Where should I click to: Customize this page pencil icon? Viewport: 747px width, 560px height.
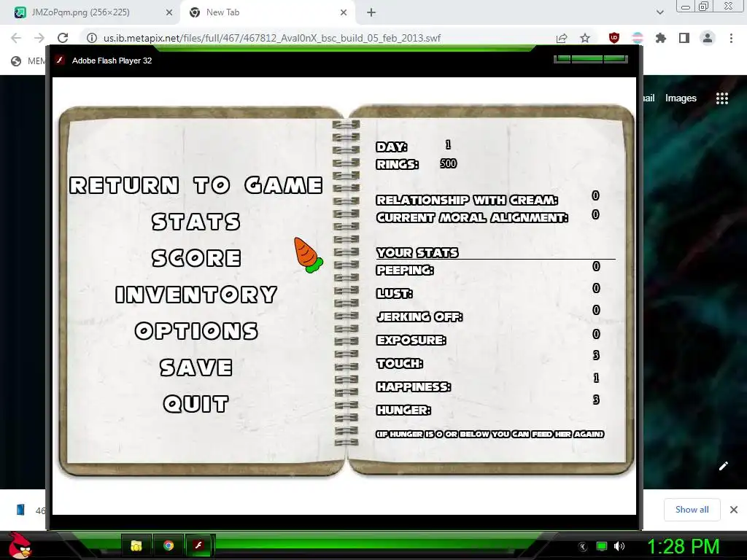coord(723,466)
